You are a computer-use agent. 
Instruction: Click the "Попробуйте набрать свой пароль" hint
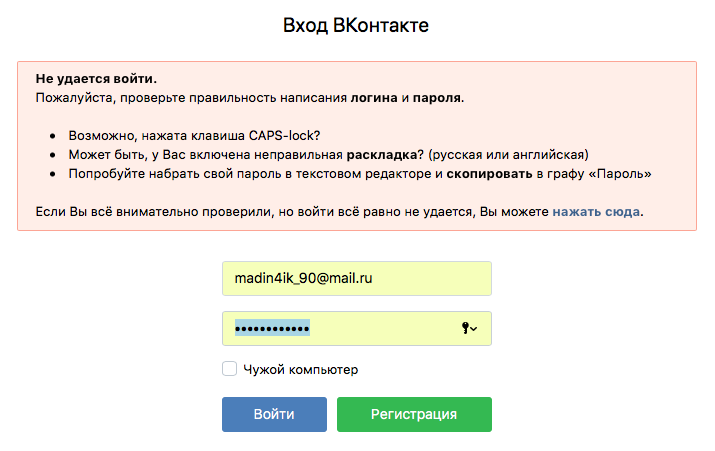(250, 174)
